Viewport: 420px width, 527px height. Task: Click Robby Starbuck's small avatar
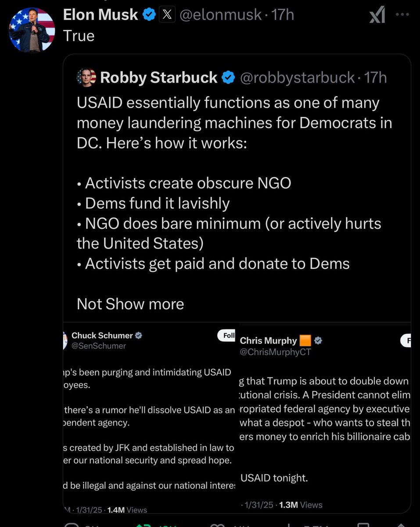[86, 78]
